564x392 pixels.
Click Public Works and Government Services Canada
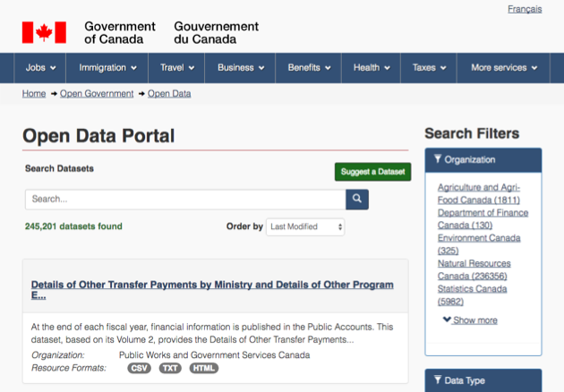pyautogui.click(x=214, y=355)
